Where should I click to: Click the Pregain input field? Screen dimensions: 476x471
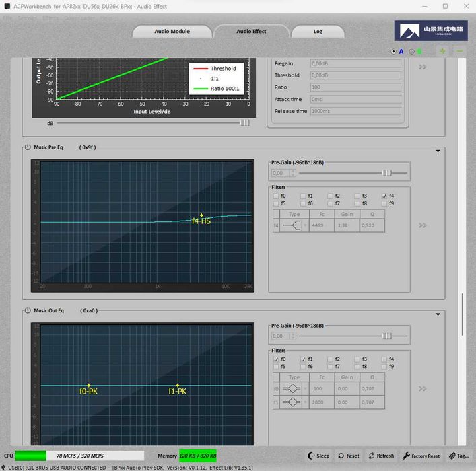click(355, 63)
